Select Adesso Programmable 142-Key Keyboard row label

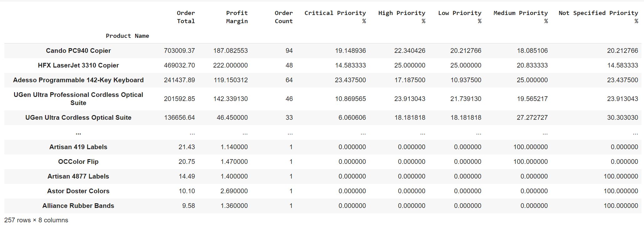[x=78, y=80]
